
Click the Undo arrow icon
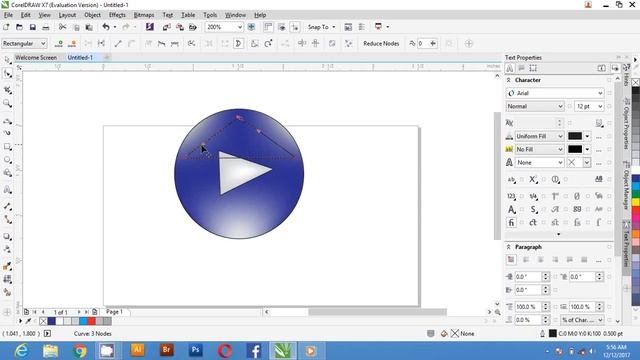coord(106,27)
